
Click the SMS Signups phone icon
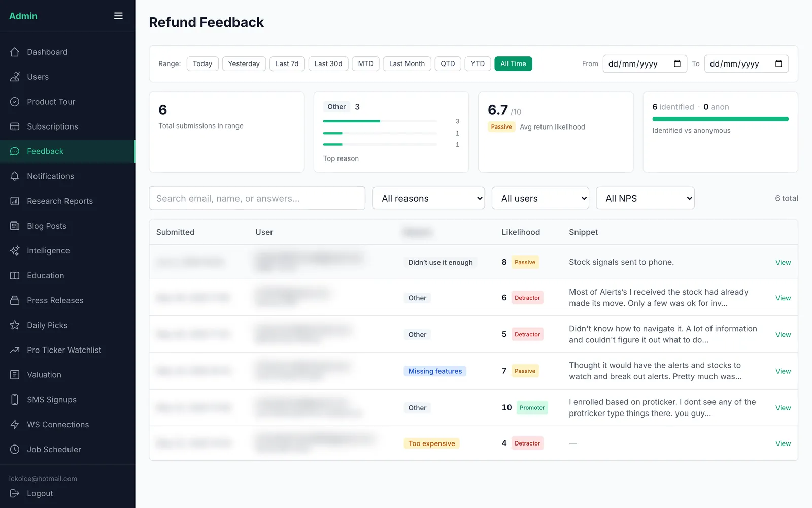click(x=15, y=400)
